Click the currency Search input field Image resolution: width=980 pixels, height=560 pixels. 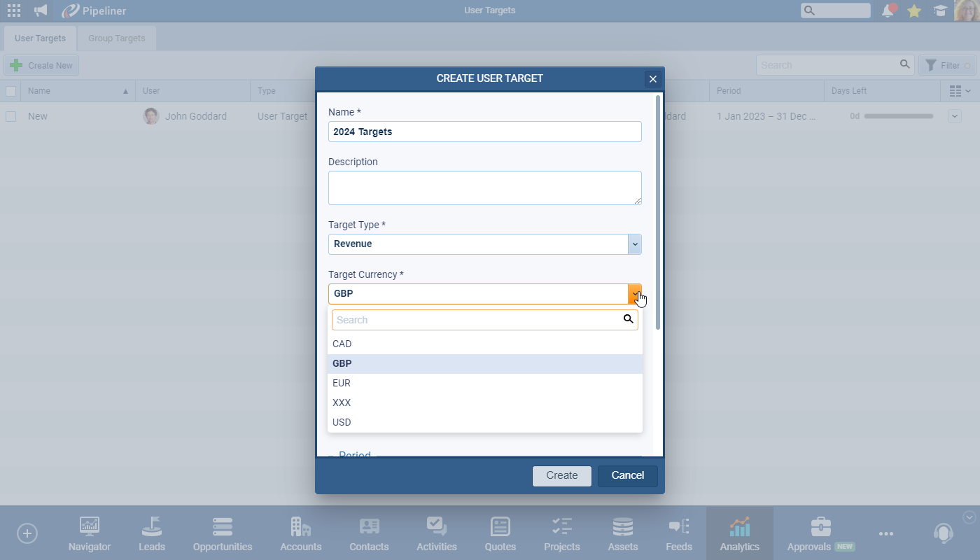click(x=476, y=320)
